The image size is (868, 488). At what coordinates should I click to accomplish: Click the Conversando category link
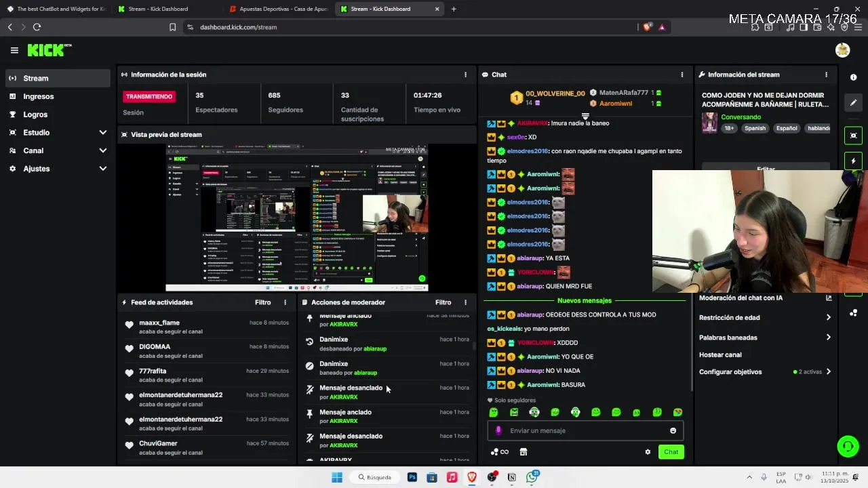[x=741, y=117]
